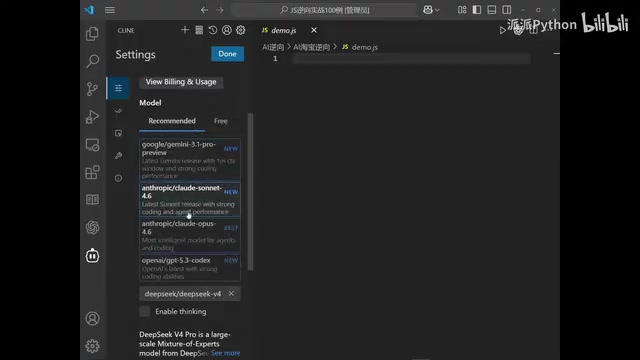The width and height of the screenshot is (640, 360).
Task: Go back with the navigation arrow
Action: pos(204,10)
